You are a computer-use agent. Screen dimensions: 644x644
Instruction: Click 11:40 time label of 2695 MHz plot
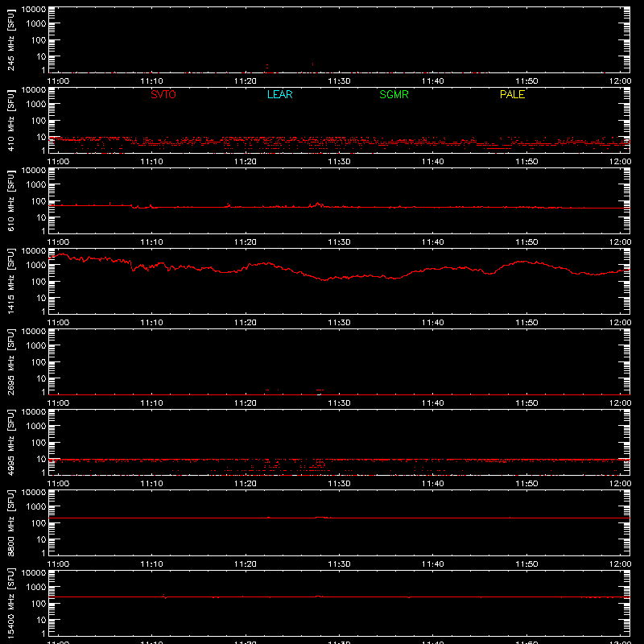click(433, 403)
